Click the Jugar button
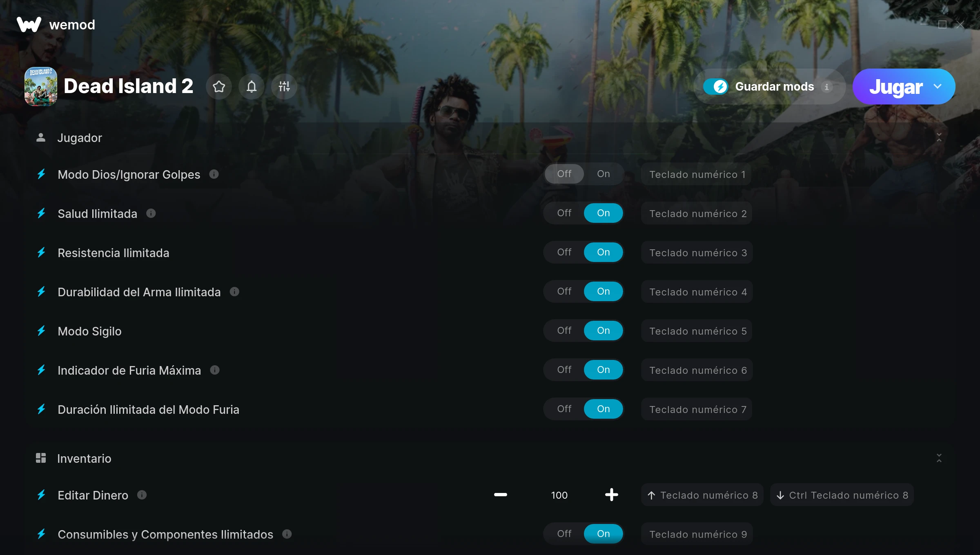This screenshot has height=555, width=980. pos(896,87)
